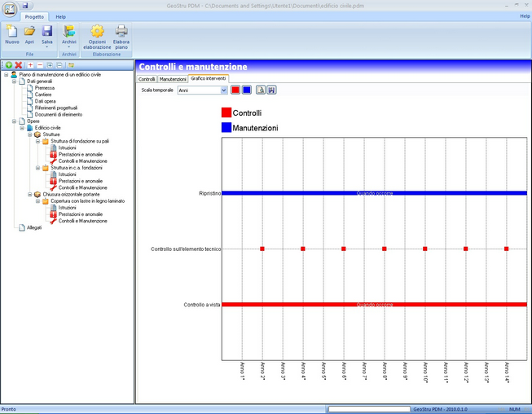Pick the blue Manutenzioni color button
Image resolution: width=532 pixels, height=414 pixels.
(x=247, y=90)
